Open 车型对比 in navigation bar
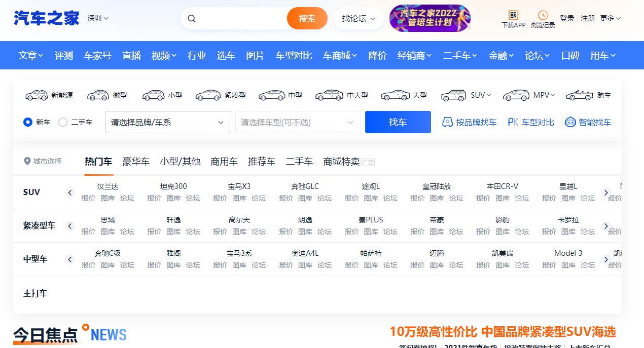This screenshot has height=348, width=644. tap(294, 56)
